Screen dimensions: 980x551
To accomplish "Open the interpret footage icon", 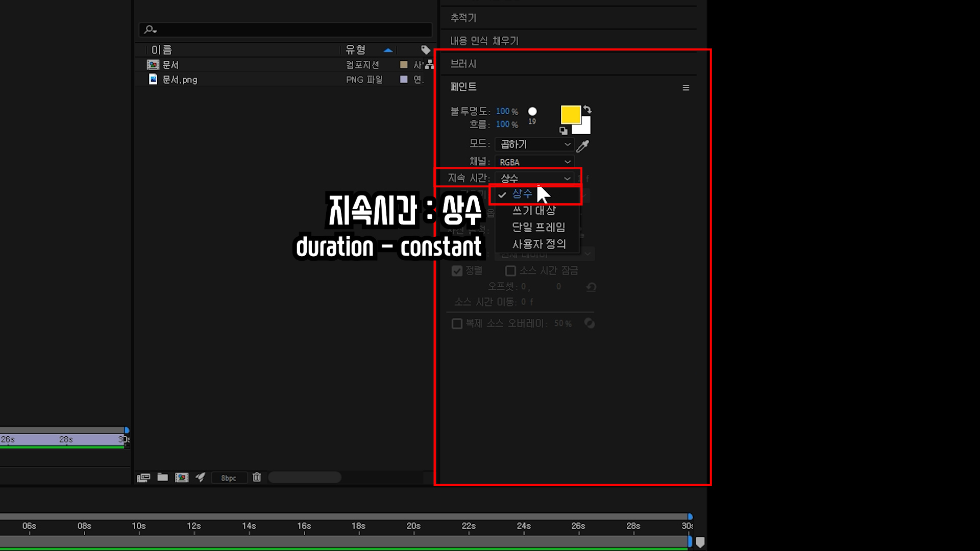I will (x=143, y=478).
